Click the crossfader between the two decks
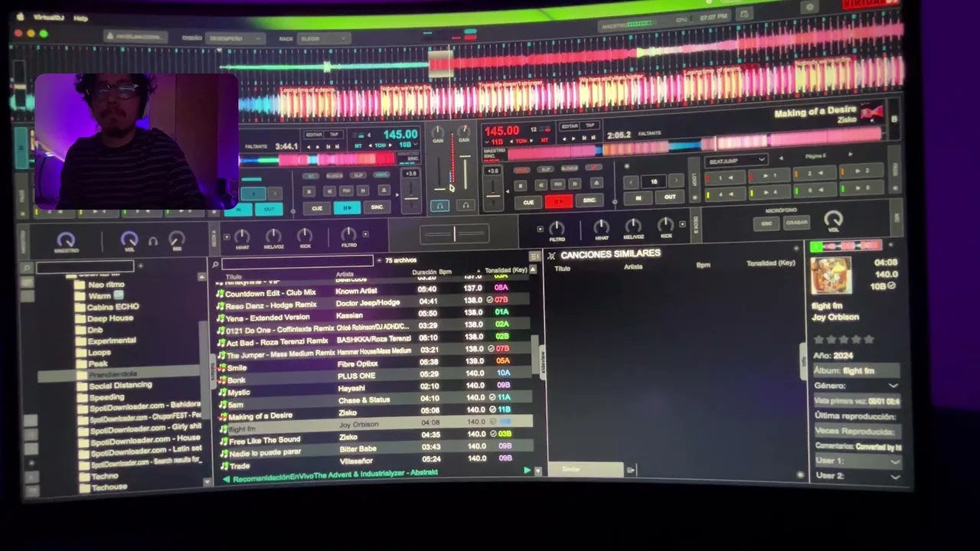The height and width of the screenshot is (551, 980). (454, 233)
